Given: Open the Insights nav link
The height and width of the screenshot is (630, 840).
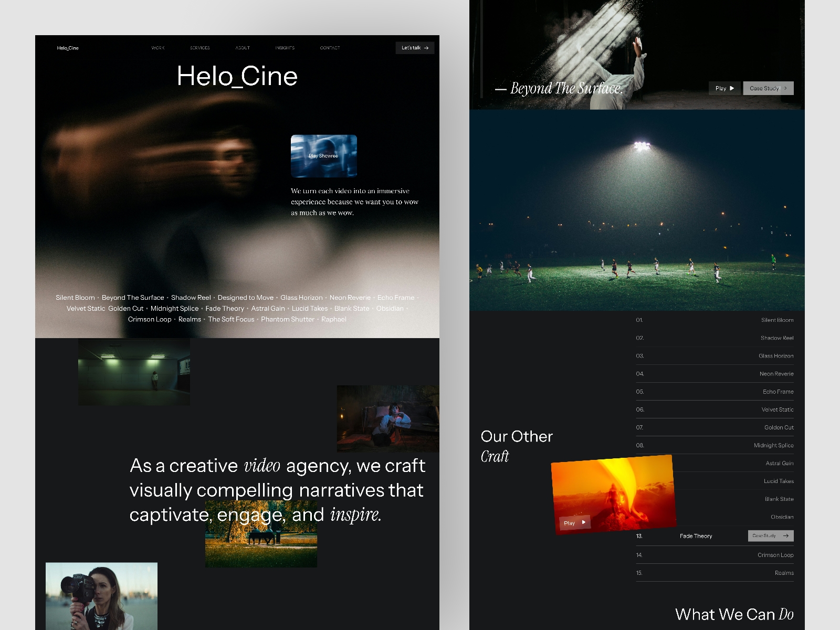Looking at the screenshot, I should click(x=285, y=48).
